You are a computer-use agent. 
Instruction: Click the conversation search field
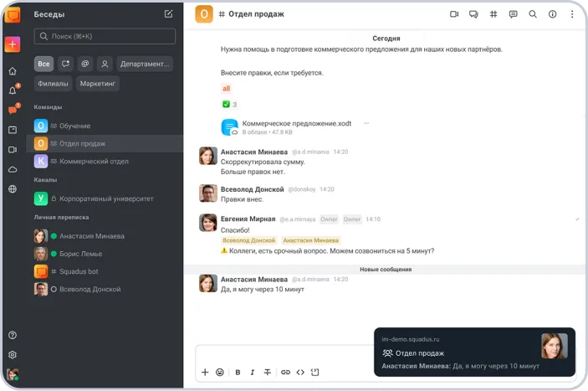tap(105, 37)
